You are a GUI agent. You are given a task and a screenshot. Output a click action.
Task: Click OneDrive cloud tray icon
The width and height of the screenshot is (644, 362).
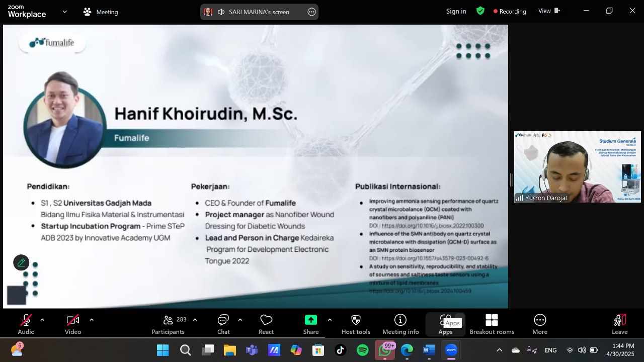click(516, 350)
